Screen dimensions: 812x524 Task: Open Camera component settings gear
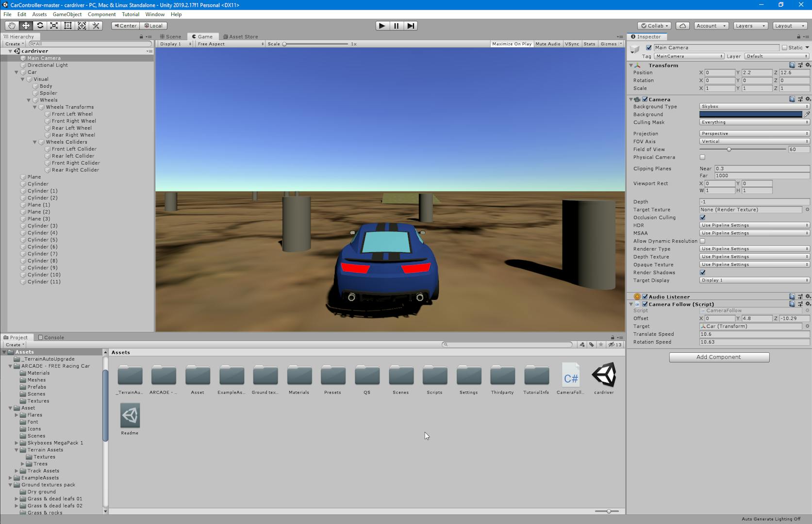pyautogui.click(x=808, y=99)
